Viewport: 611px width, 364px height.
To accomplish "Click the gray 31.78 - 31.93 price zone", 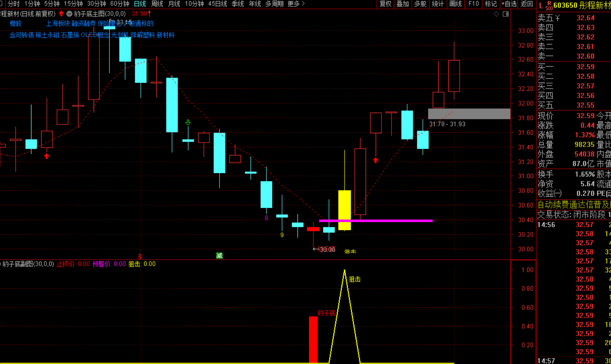I will click(x=469, y=114).
